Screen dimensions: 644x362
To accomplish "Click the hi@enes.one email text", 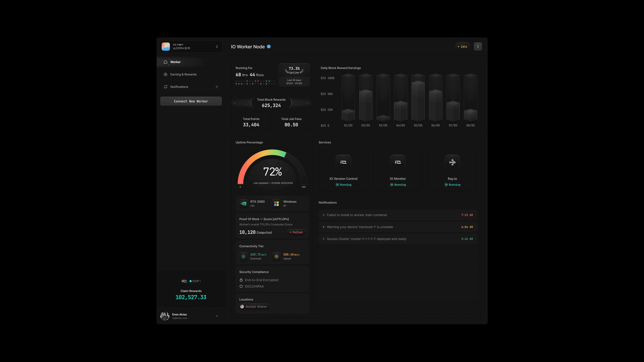I will 179,318.
